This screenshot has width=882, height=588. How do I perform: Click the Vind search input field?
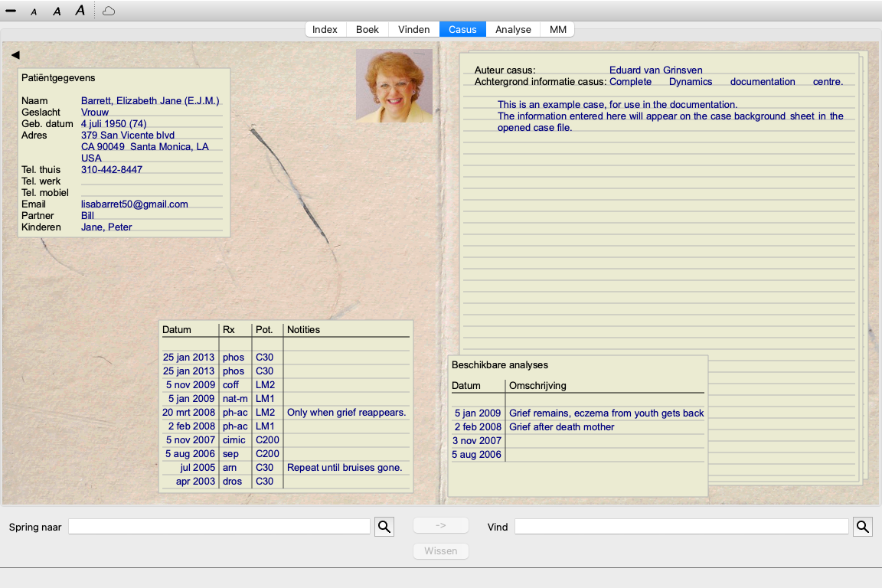681,527
